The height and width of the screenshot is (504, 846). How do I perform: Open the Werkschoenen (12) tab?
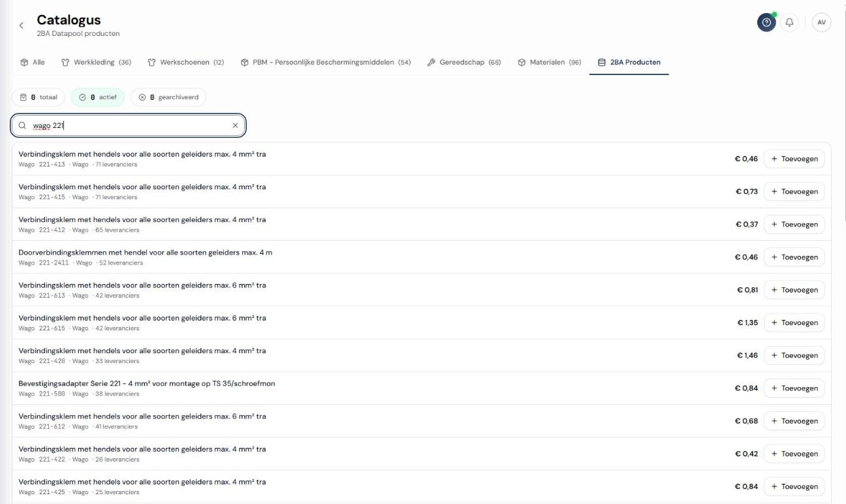186,63
